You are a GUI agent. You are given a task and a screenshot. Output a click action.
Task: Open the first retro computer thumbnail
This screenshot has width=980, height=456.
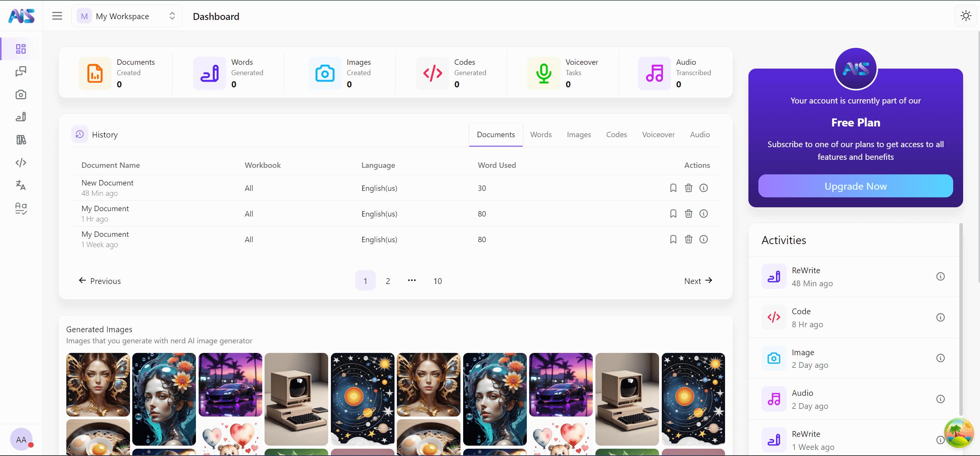pos(296,399)
